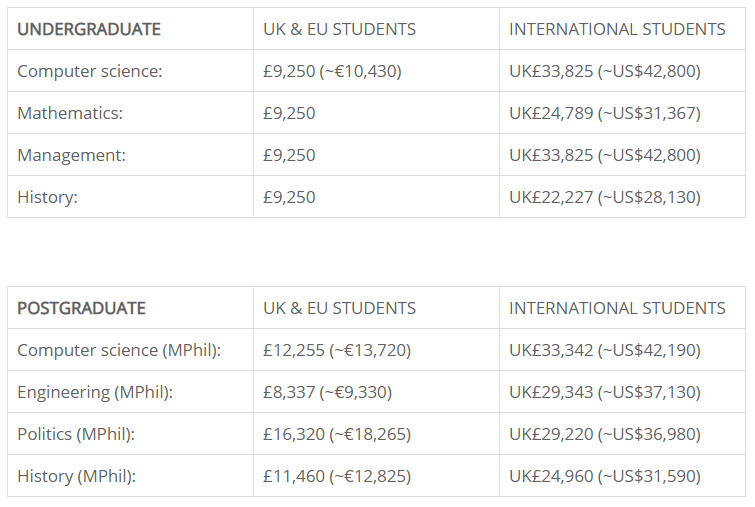The image size is (755, 507).
Task: Click the UK£24,789 Mathematics international fee
Action: [x=605, y=113]
